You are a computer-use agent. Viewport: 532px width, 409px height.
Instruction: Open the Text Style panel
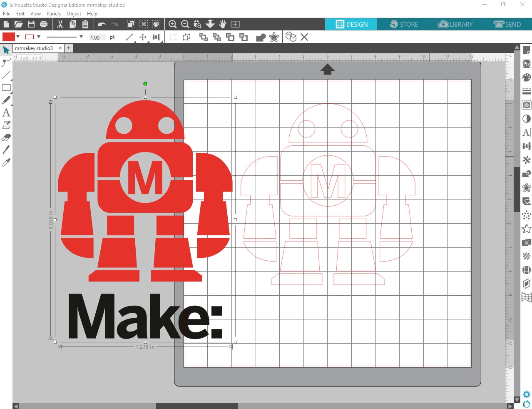coord(527,132)
